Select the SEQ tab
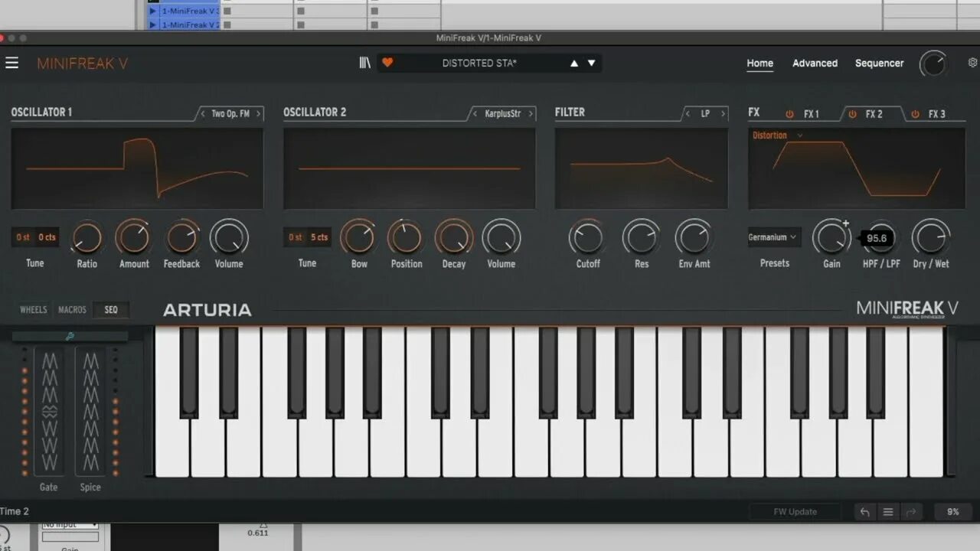980x551 pixels. click(111, 310)
